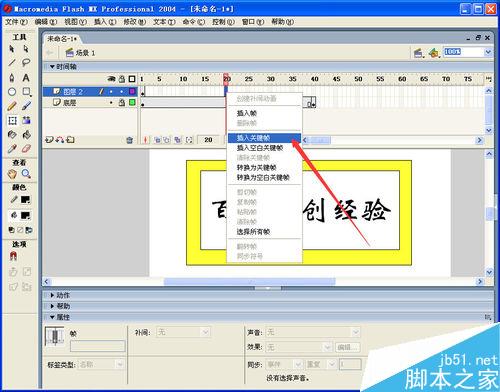Select the Brush tool
Screen dimensions: 500x392
point(26,106)
